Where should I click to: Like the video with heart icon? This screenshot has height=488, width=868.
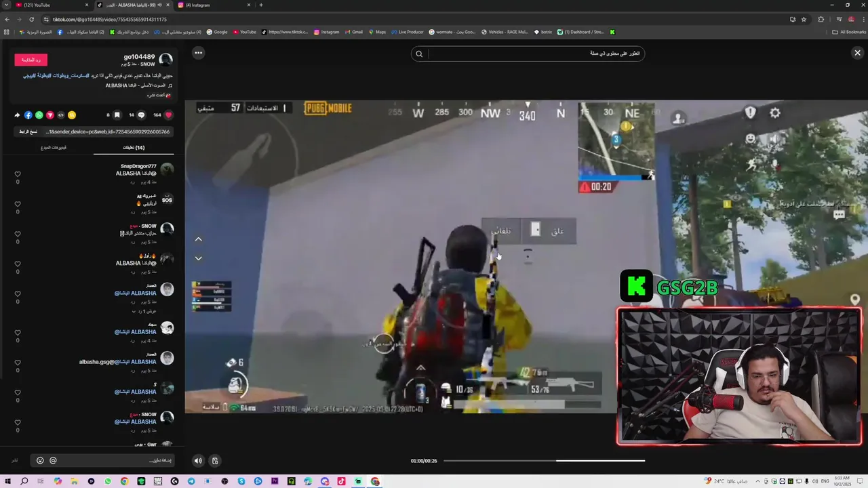(x=168, y=115)
